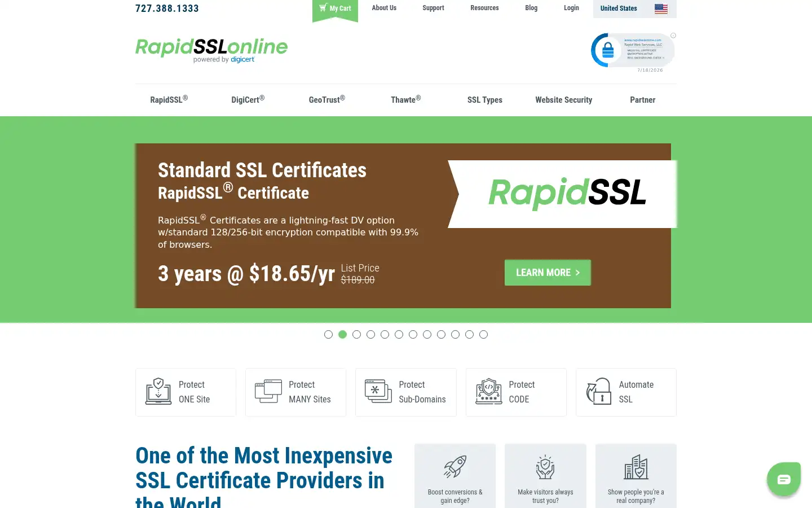Click the $189.00 list price text
This screenshot has height=508, width=812.
click(x=358, y=280)
